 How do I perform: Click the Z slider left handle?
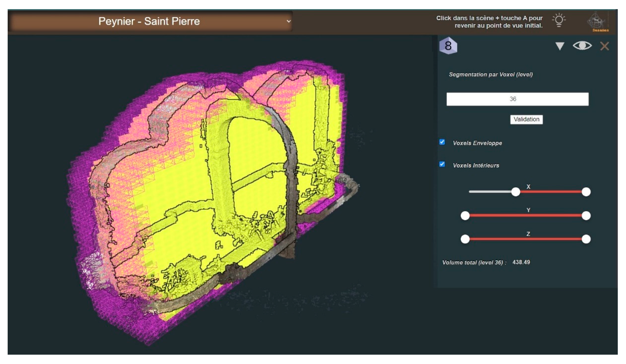tap(465, 239)
